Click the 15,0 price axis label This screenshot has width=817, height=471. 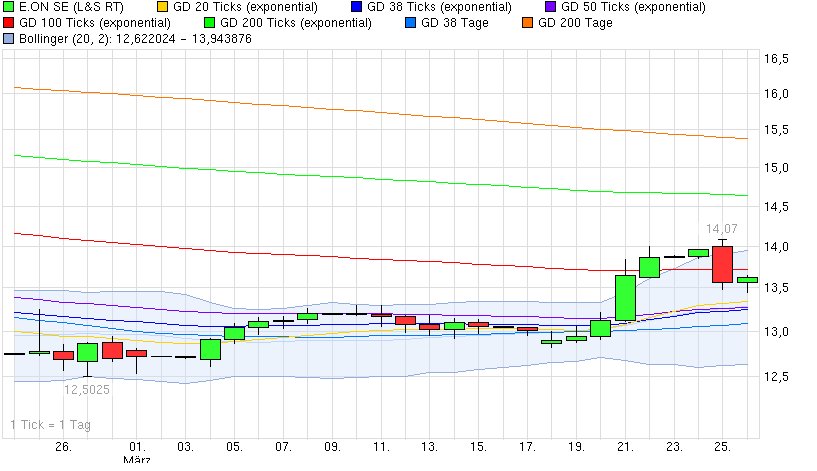[776, 168]
